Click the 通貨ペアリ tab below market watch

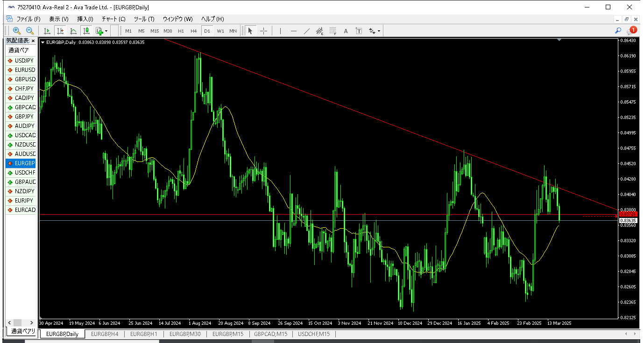pos(21,331)
